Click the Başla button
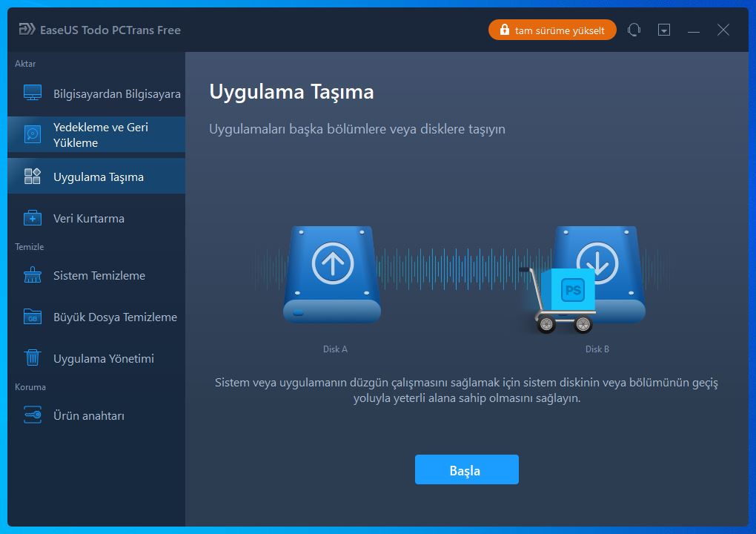756x534 pixels. 467,469
